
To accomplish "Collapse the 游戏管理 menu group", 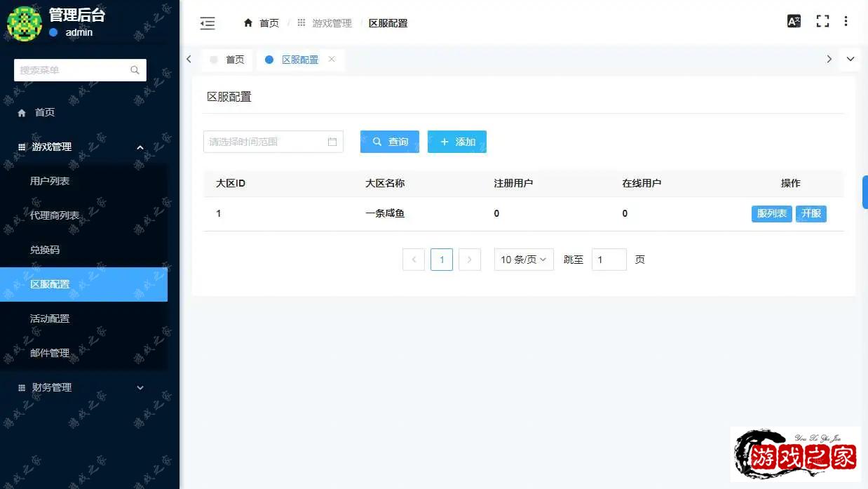I will (140, 147).
